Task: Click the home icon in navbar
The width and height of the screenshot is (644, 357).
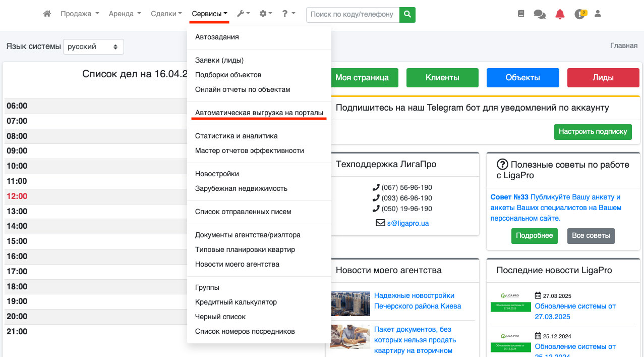Action: click(x=47, y=14)
